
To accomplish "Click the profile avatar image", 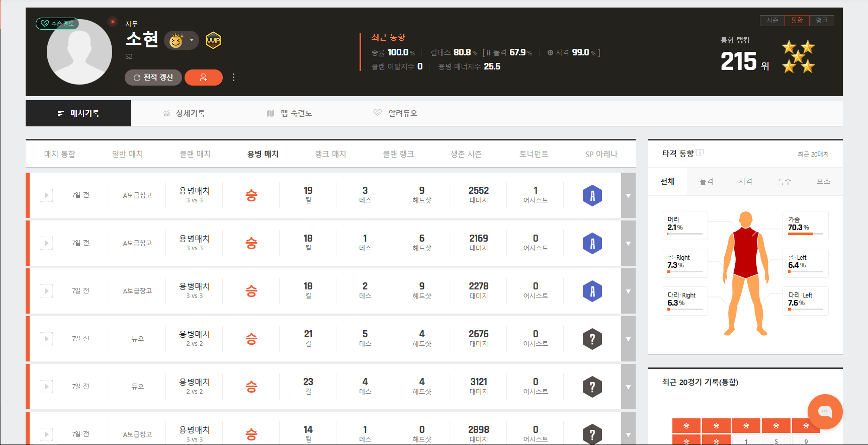I will 79,53.
